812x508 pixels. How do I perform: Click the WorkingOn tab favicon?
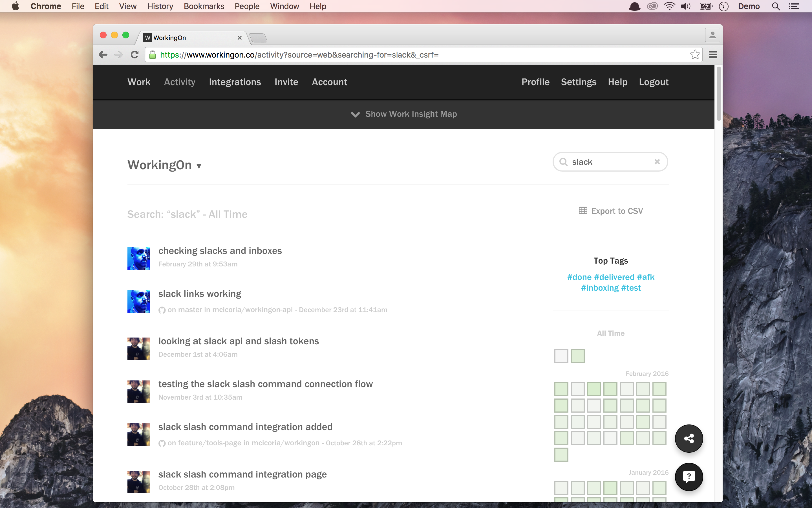[x=148, y=38]
